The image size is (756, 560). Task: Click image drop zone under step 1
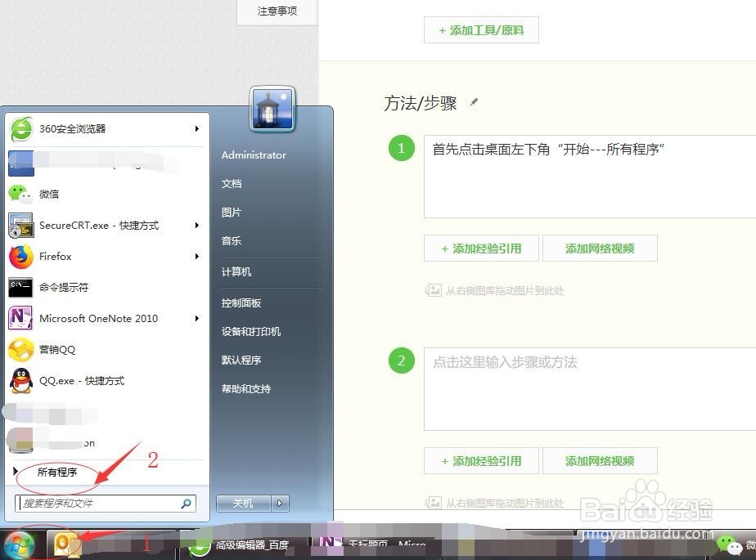click(x=495, y=290)
